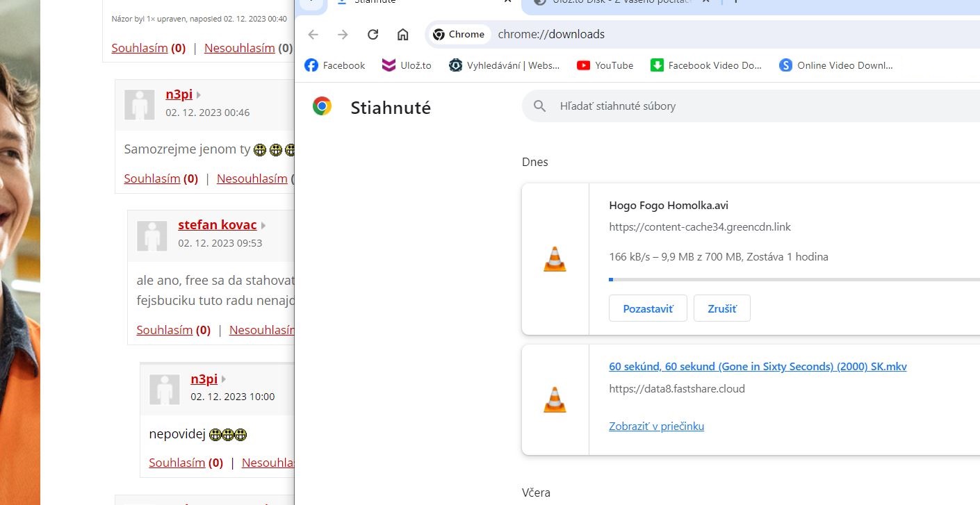Open the Facebook bookmark
This screenshot has height=505, width=980.
pyautogui.click(x=334, y=65)
